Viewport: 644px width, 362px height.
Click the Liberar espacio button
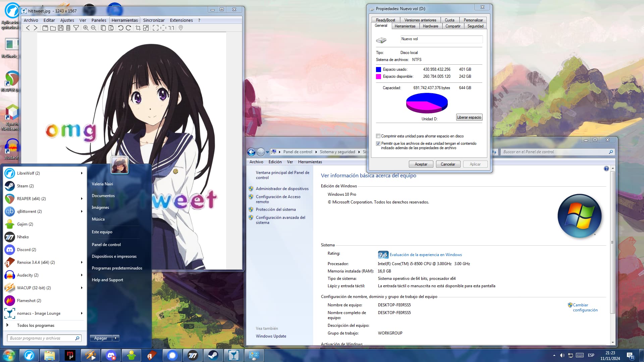(469, 117)
